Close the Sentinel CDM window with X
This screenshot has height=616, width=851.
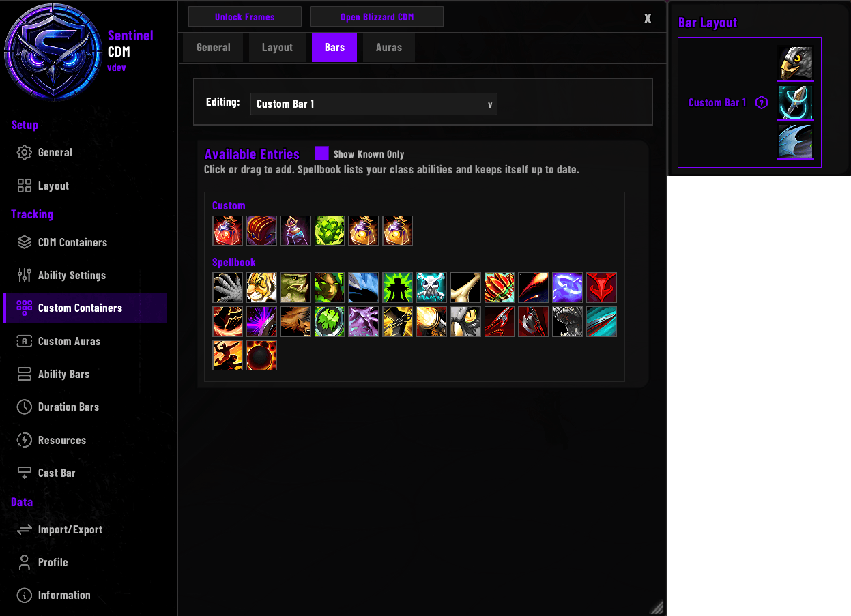coord(648,18)
